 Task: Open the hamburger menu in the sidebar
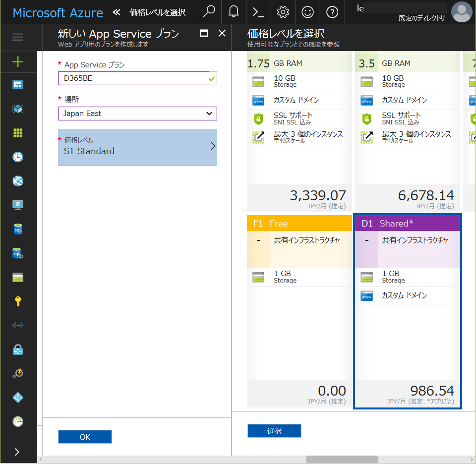pos(18,37)
